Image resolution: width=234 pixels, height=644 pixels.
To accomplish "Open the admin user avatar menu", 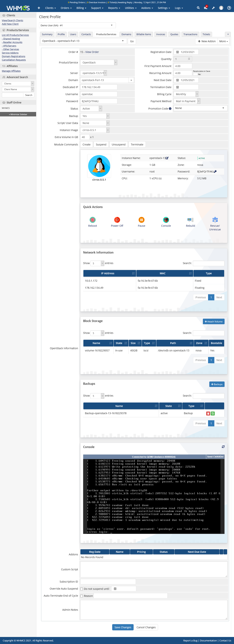I will pos(221,8).
